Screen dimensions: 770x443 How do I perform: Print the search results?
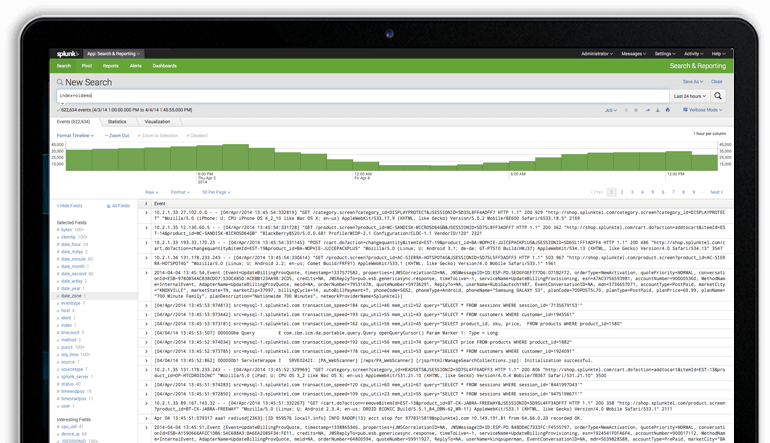[667, 110]
